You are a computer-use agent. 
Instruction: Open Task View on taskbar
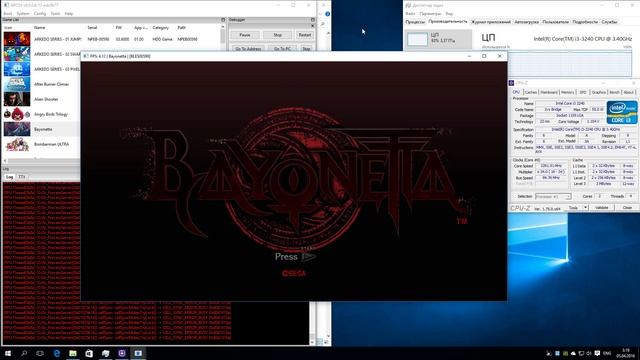tap(40, 353)
